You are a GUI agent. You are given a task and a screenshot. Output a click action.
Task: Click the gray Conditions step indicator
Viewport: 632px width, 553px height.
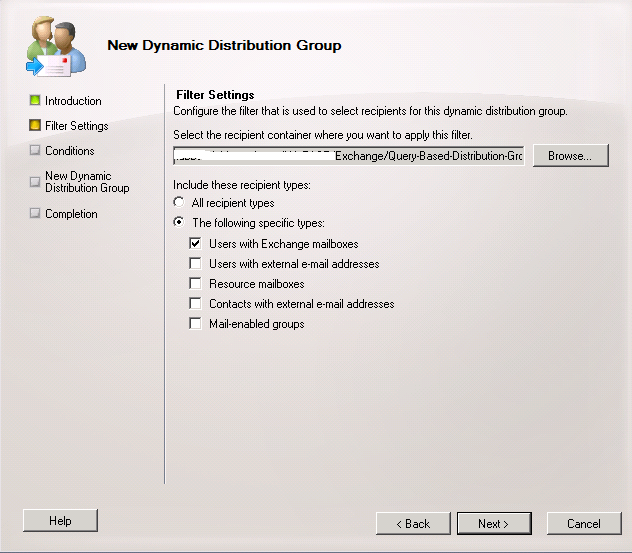pyautogui.click(x=35, y=151)
